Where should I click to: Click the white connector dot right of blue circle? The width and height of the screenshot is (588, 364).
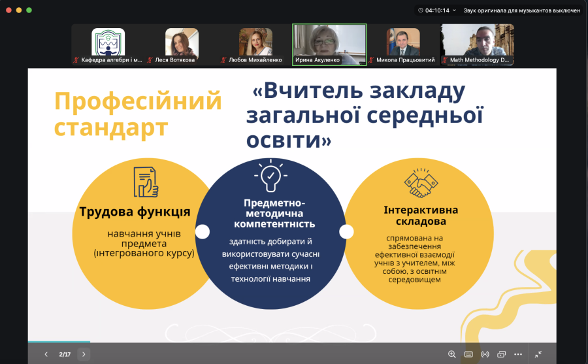pos(346,231)
